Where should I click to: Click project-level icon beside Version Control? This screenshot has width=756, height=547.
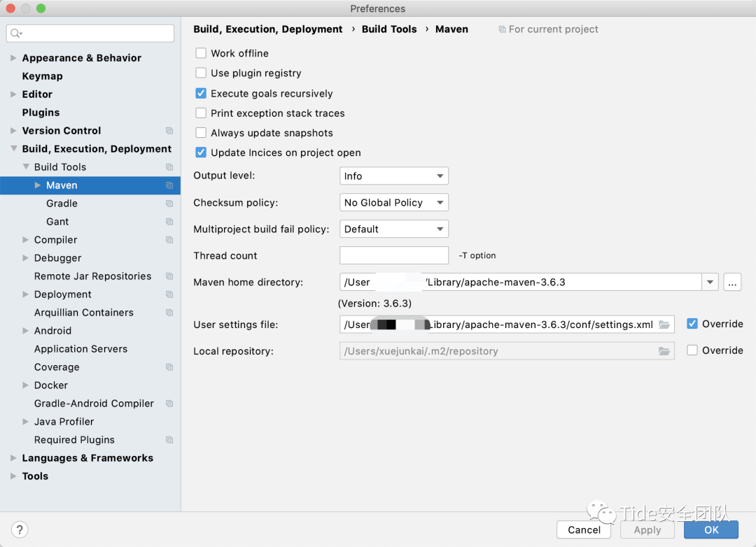(169, 131)
